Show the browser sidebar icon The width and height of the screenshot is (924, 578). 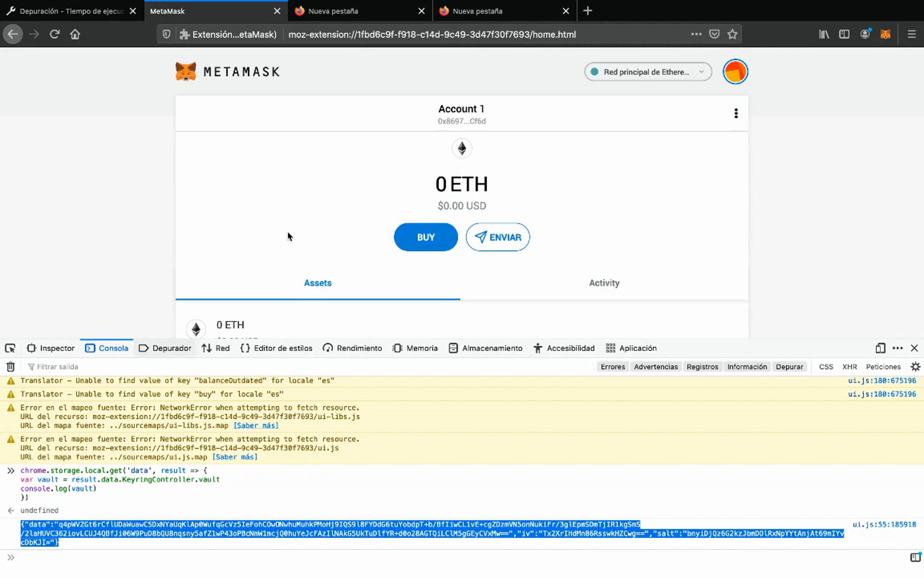[844, 34]
